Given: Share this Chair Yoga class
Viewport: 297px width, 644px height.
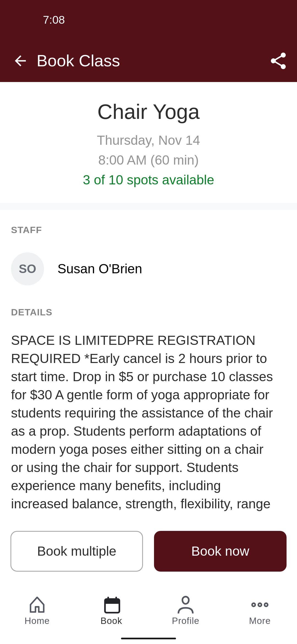Looking at the screenshot, I should [x=278, y=61].
